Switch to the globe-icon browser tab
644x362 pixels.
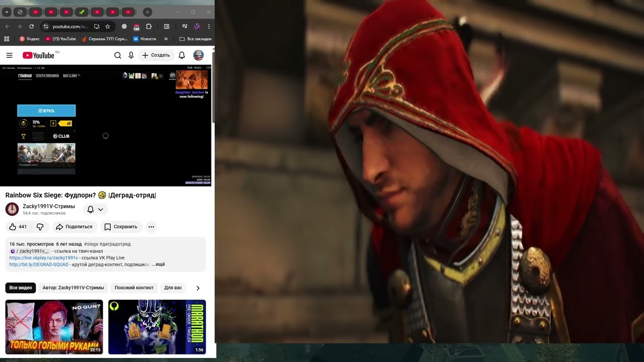point(20,12)
